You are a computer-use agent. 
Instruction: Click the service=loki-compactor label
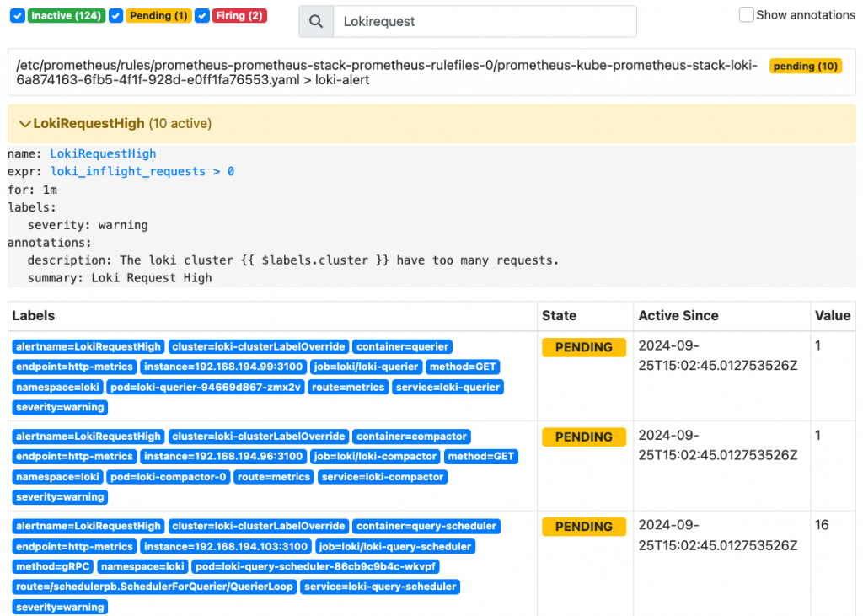pyautogui.click(x=383, y=477)
